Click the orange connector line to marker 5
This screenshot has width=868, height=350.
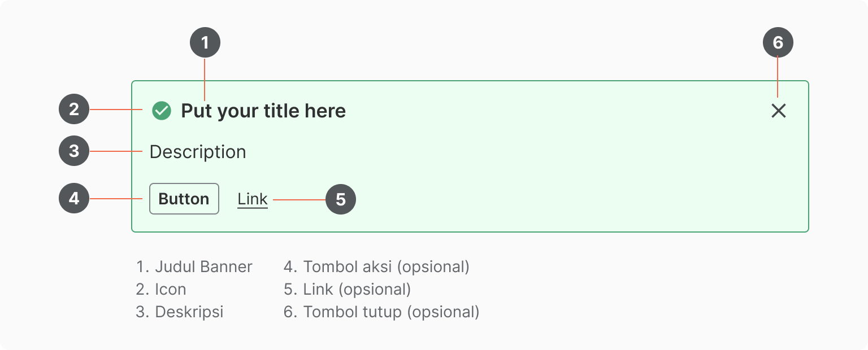point(299,199)
